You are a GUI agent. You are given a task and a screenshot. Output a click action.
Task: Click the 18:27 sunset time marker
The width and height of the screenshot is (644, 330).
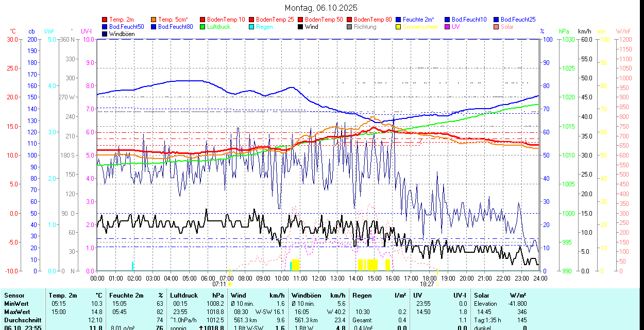click(427, 284)
